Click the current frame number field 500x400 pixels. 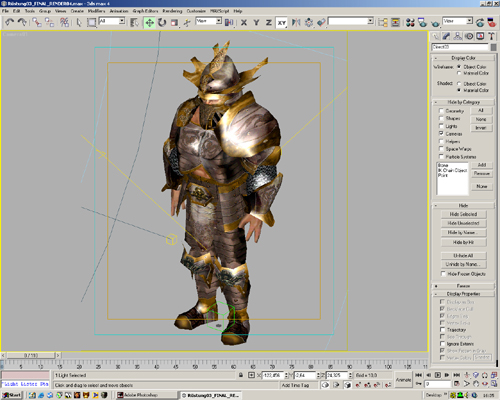(x=438, y=384)
